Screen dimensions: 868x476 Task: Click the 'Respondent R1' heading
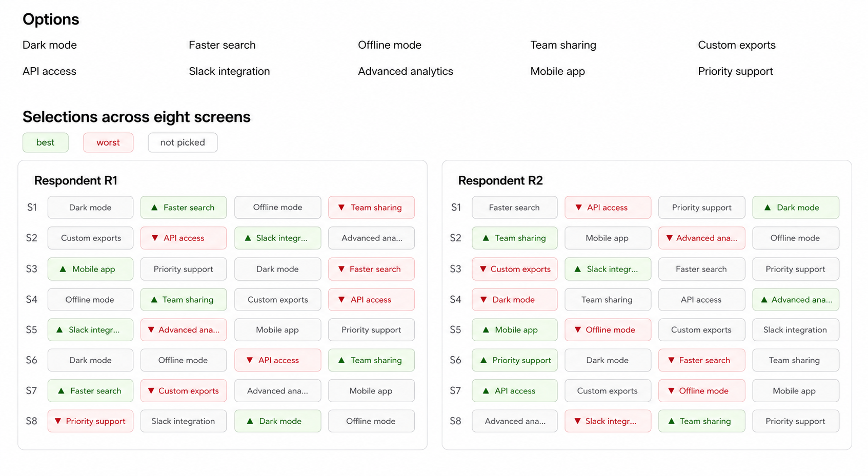click(76, 180)
